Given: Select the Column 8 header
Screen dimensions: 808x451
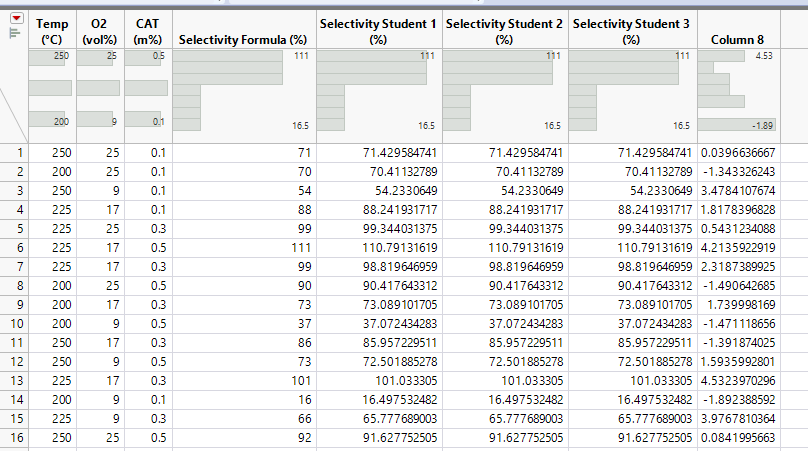Looking at the screenshot, I should click(738, 39).
